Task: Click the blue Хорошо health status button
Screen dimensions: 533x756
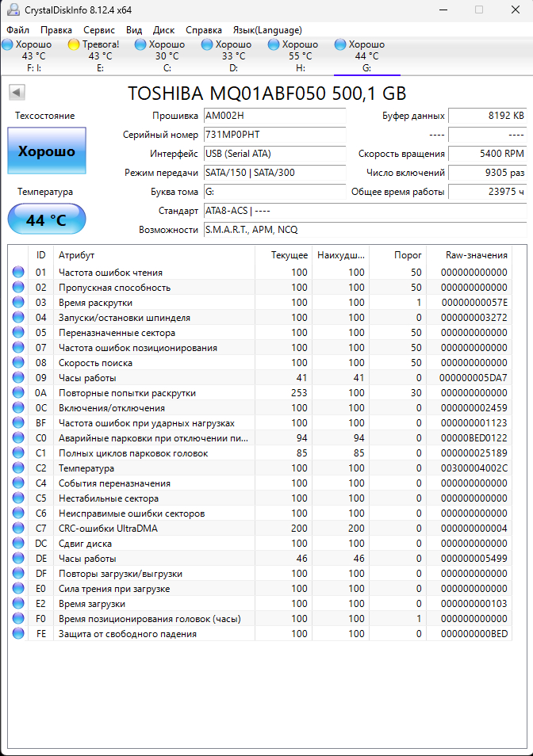Action: [47, 151]
